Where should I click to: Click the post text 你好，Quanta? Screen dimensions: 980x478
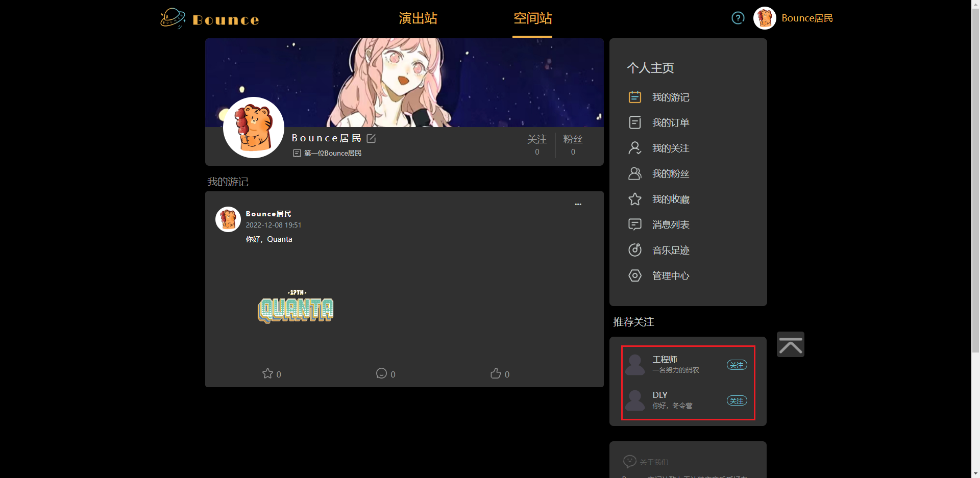point(269,239)
